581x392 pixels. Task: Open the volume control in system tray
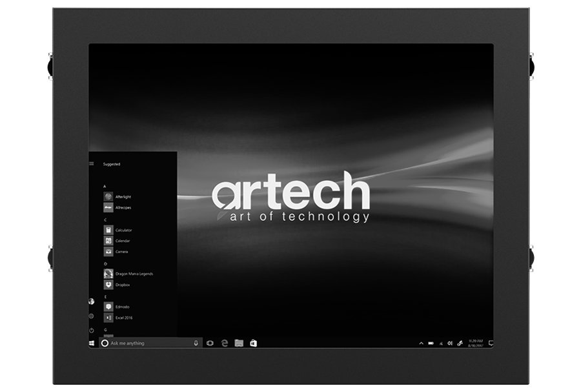pos(449,344)
